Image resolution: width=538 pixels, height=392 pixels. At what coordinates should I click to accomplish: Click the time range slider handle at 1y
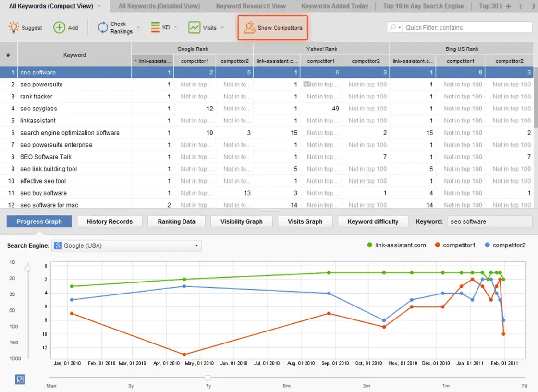coord(208,378)
